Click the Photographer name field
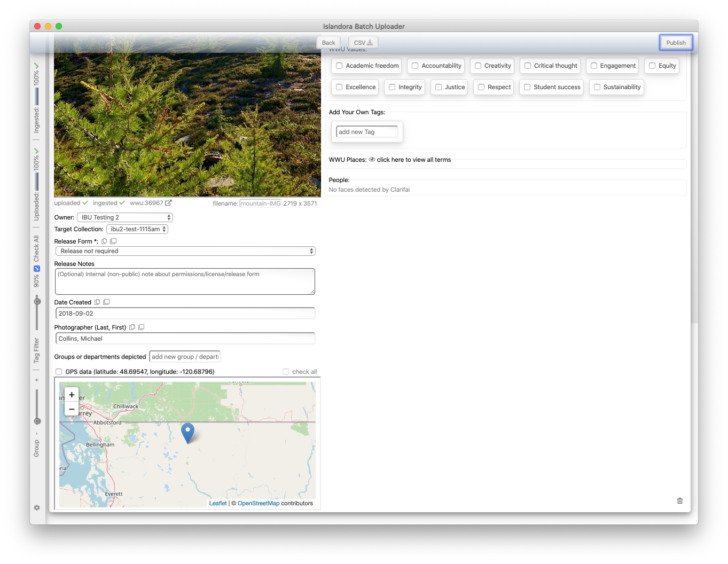 [185, 339]
